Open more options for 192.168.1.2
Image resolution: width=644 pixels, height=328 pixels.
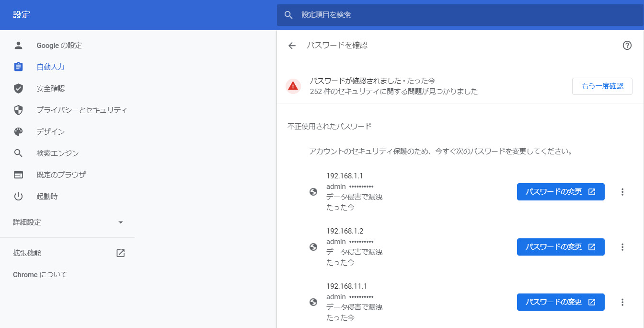pyautogui.click(x=622, y=247)
